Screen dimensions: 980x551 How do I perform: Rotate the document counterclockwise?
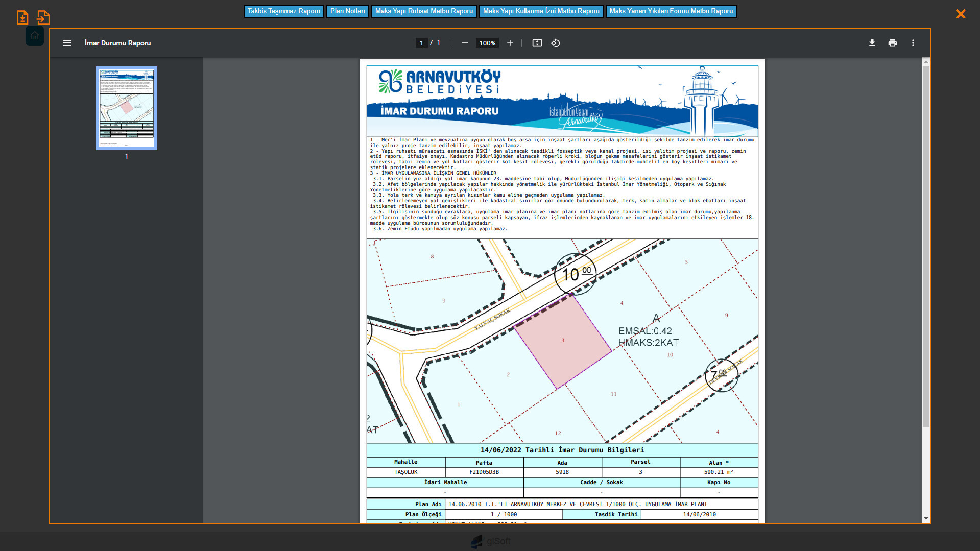pyautogui.click(x=556, y=43)
